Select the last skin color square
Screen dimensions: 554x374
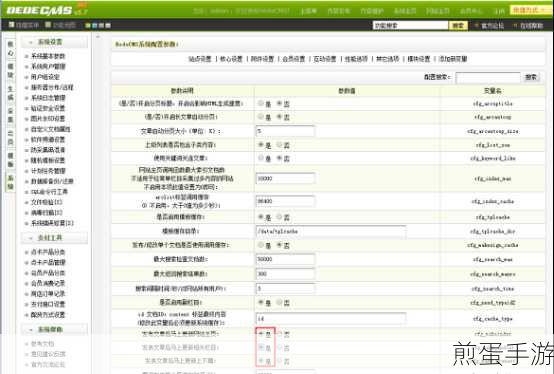click(108, 25)
